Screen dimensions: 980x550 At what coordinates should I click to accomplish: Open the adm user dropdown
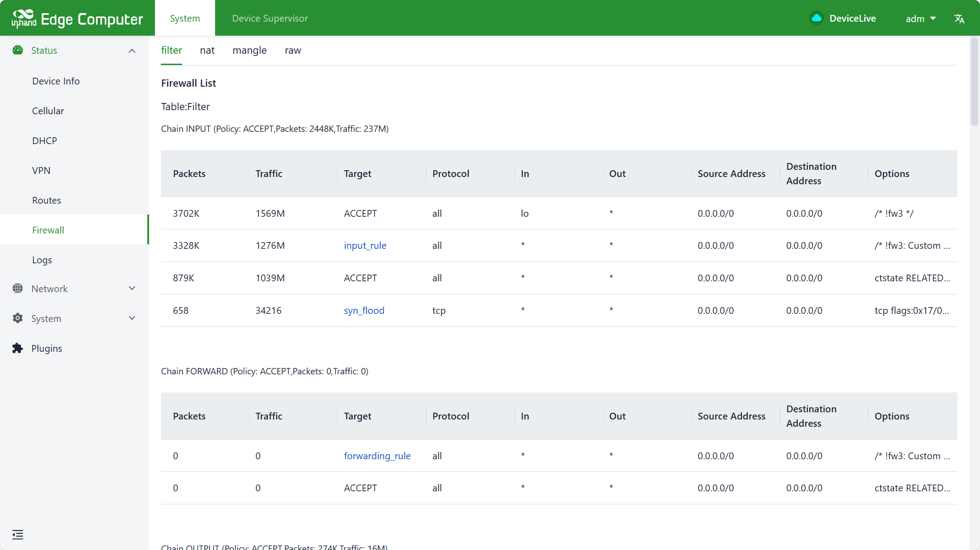tap(920, 19)
